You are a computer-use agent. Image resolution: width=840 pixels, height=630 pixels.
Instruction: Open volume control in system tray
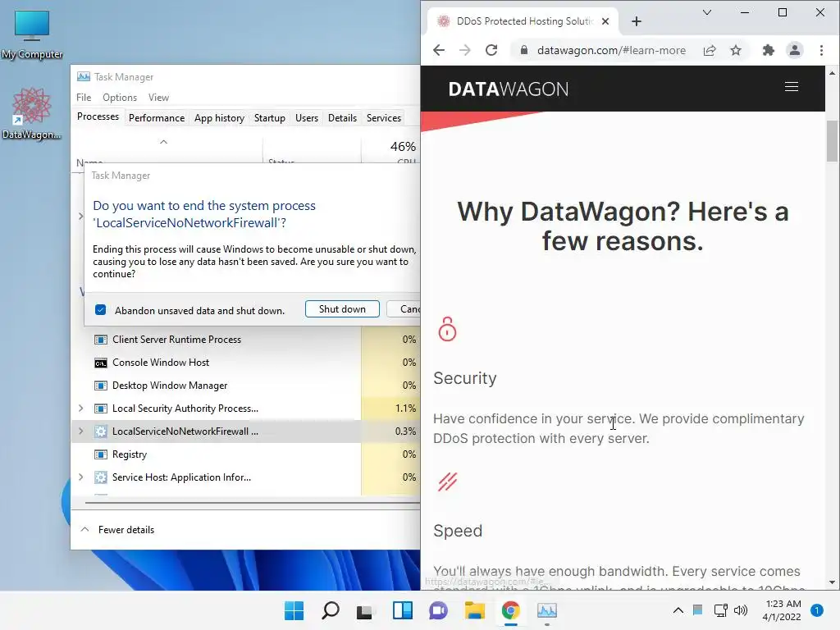point(741,610)
